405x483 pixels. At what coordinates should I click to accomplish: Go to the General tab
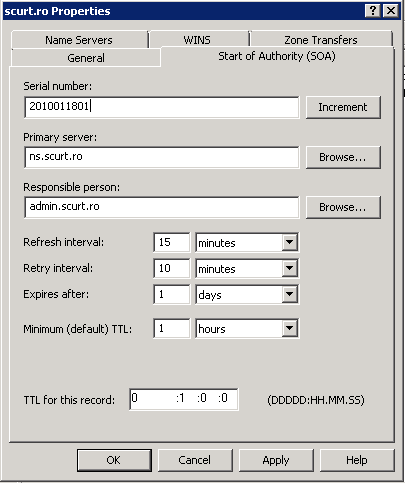86,58
